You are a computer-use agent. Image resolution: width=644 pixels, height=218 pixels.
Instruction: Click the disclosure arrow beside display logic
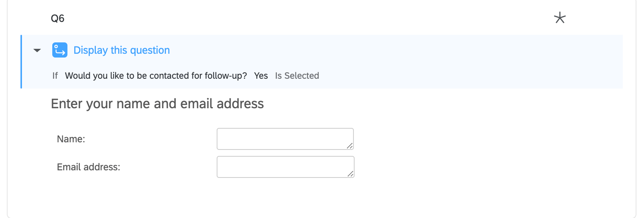(36, 50)
